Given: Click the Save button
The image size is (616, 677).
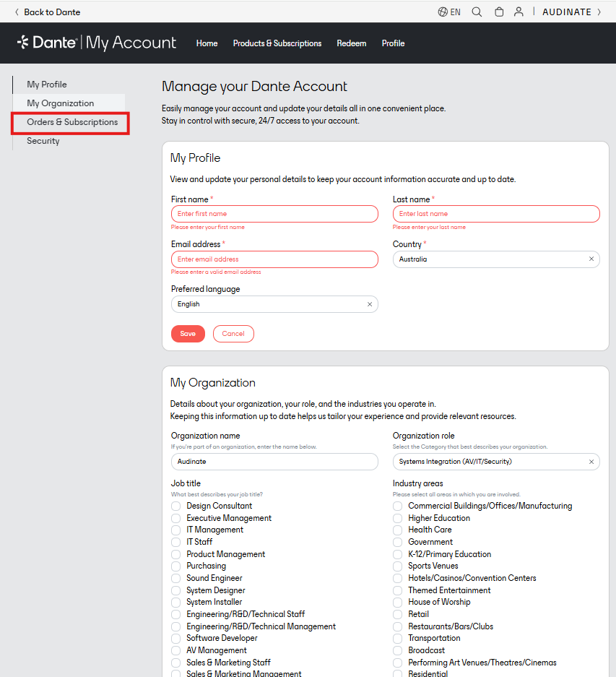Looking at the screenshot, I should 188,334.
